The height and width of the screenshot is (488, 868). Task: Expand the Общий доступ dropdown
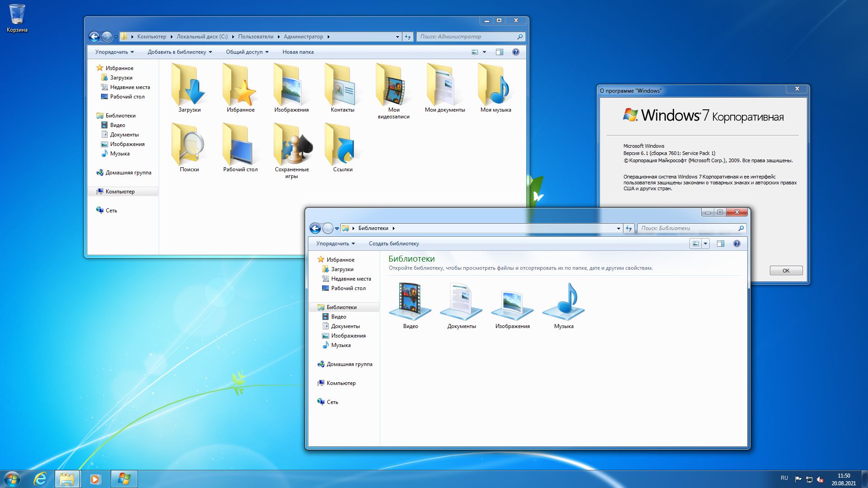click(247, 52)
